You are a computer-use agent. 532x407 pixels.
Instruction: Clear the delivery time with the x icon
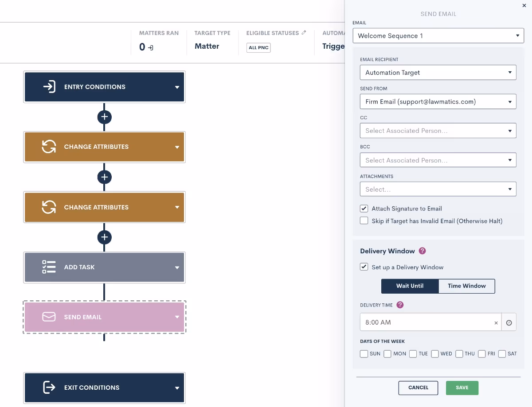[496, 323]
